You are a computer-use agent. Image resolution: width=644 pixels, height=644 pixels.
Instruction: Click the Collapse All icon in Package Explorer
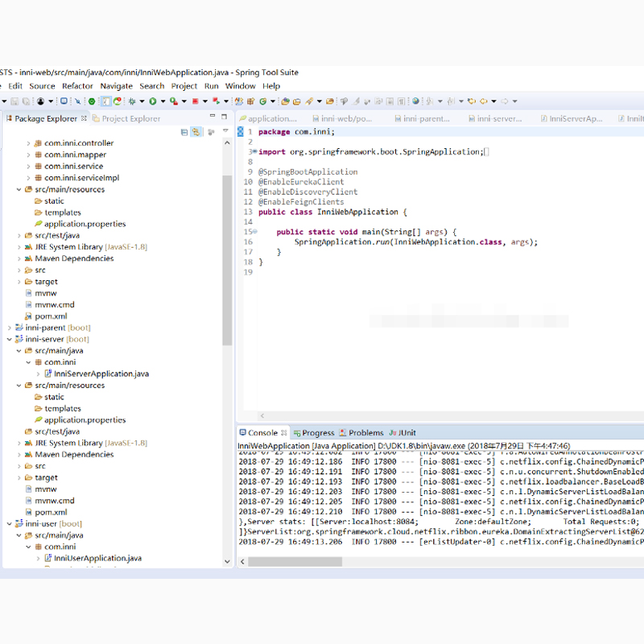tap(184, 132)
